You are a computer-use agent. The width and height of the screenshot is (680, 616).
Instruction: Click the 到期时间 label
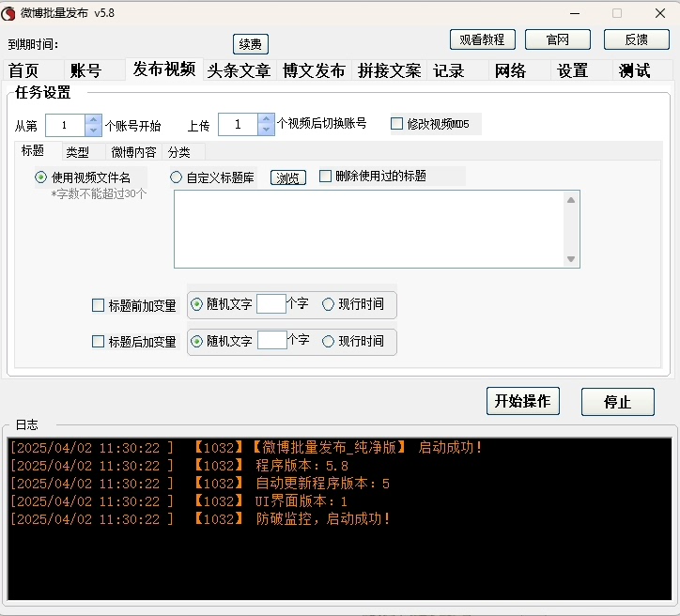point(33,44)
